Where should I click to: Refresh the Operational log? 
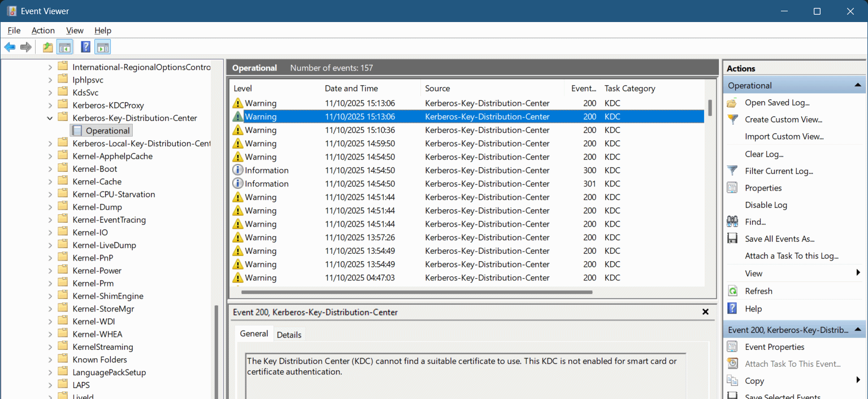759,290
